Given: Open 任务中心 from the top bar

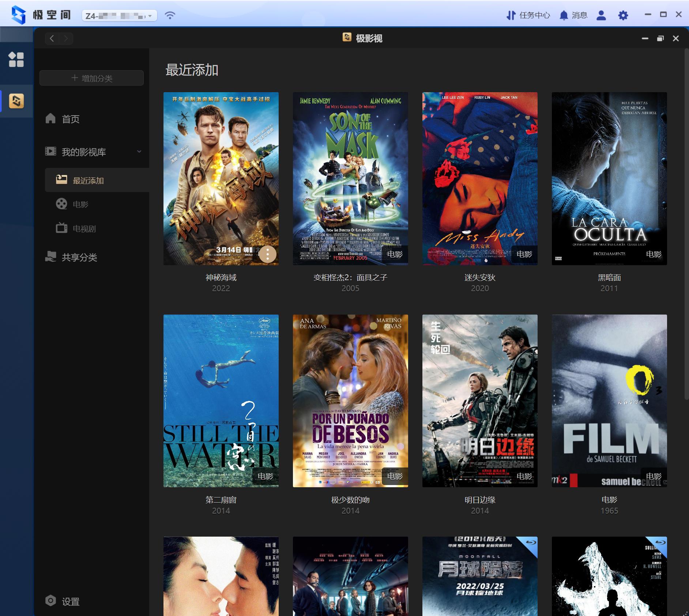Looking at the screenshot, I should coord(528,15).
